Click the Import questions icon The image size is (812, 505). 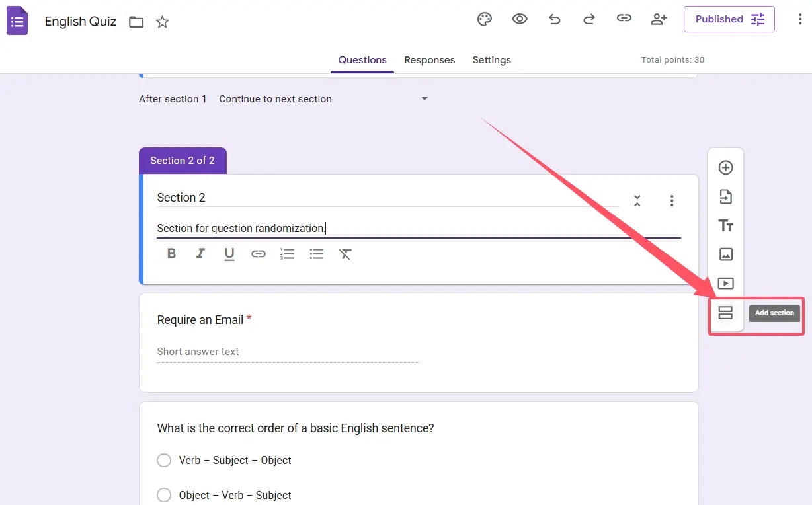(725, 196)
